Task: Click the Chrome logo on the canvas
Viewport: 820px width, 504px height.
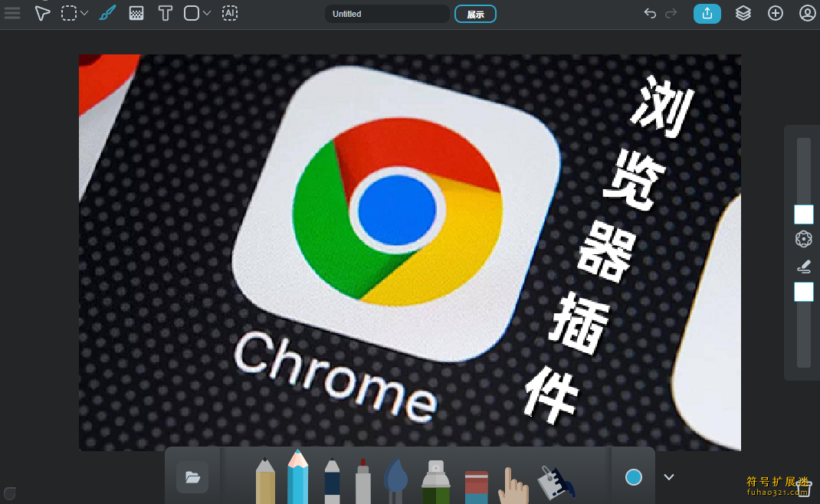Action: [x=397, y=210]
